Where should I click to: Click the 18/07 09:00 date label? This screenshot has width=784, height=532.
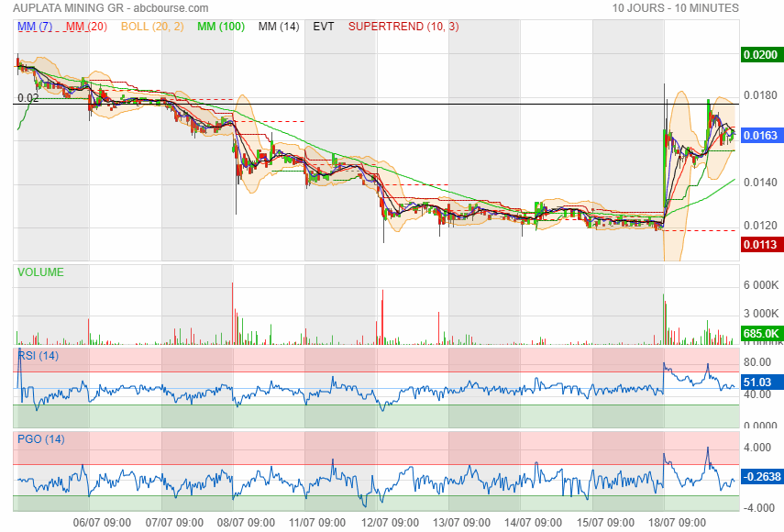(677, 523)
